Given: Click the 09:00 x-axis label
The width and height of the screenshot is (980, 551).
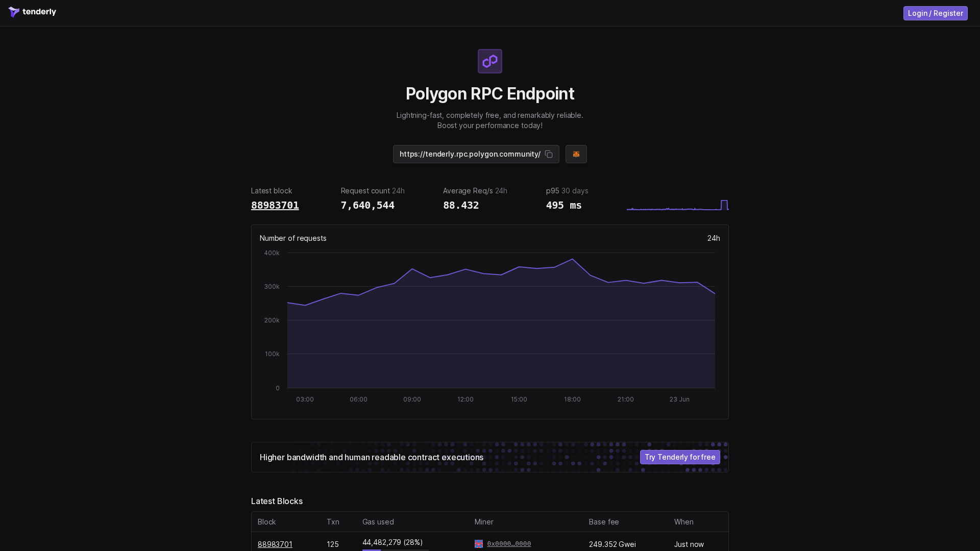Looking at the screenshot, I should [x=412, y=399].
